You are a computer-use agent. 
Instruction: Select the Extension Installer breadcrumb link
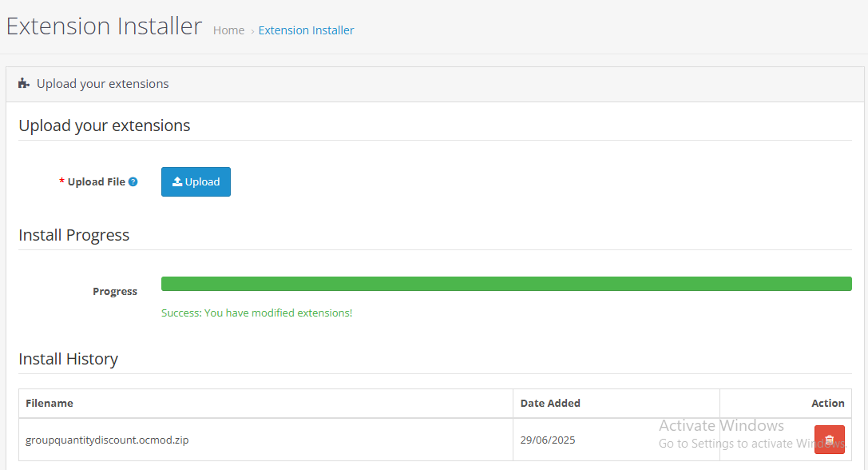[306, 30]
